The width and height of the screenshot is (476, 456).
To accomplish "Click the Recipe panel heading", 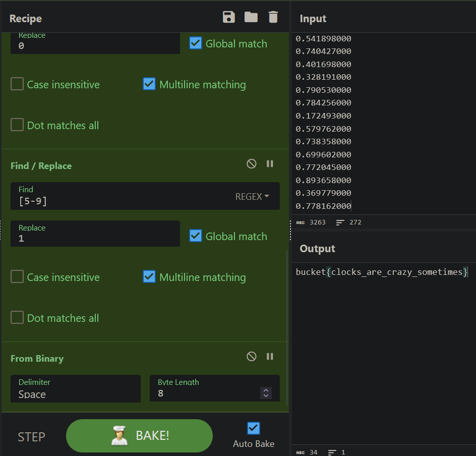I will [26, 19].
